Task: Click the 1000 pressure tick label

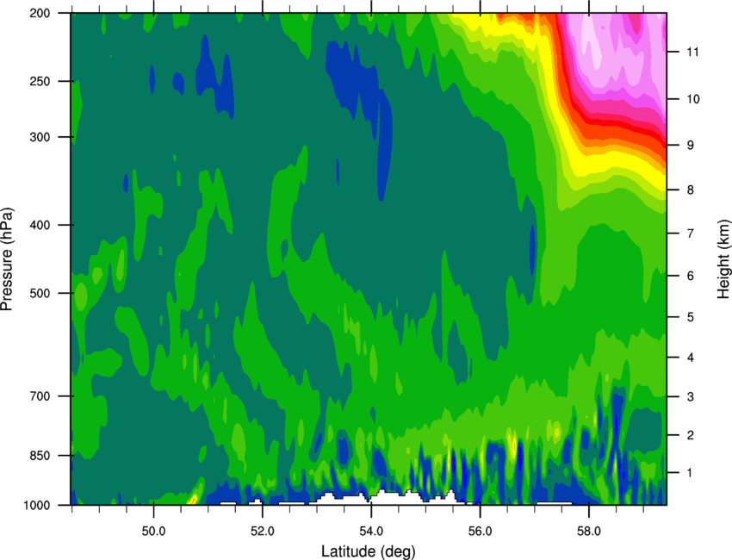Action: point(37,505)
